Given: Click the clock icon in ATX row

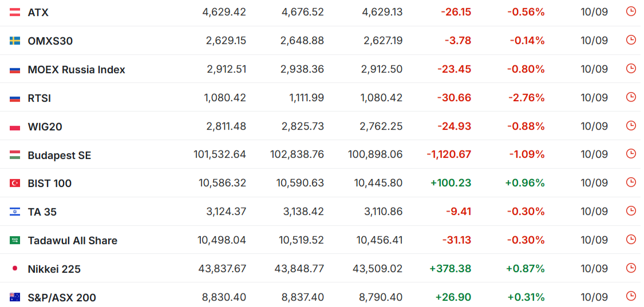Looking at the screenshot, I should (630, 11).
